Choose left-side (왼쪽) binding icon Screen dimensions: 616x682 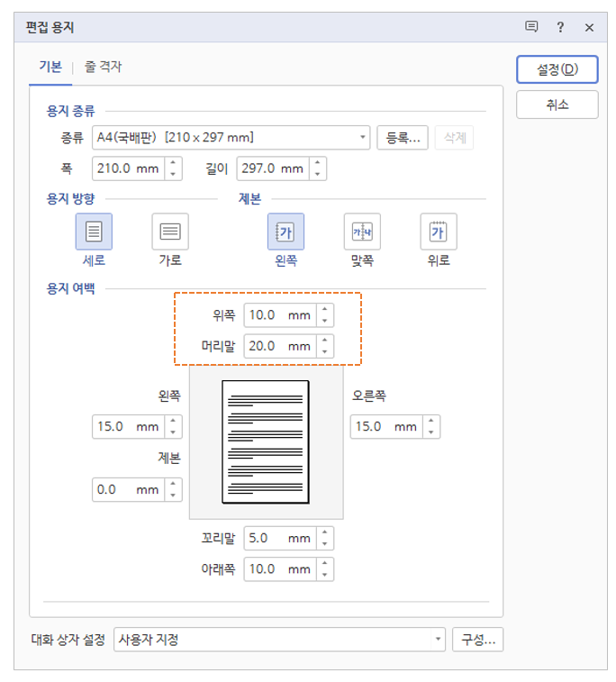click(x=285, y=232)
